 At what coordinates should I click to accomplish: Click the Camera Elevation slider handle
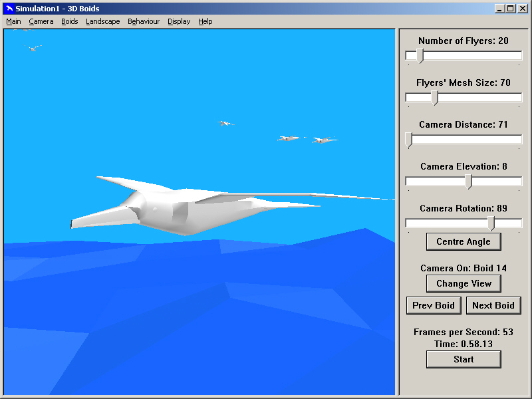pyautogui.click(x=469, y=182)
